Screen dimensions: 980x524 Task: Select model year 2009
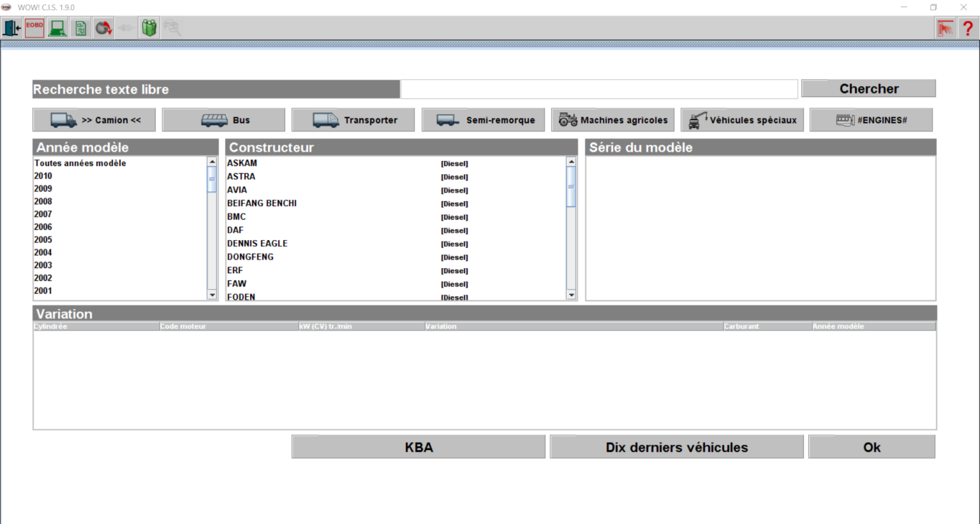point(120,189)
